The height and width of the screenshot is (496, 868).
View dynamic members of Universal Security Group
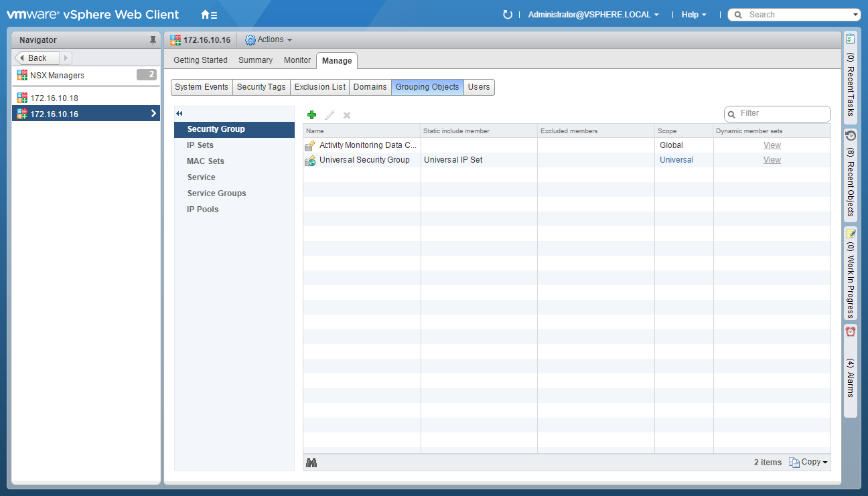tap(772, 160)
